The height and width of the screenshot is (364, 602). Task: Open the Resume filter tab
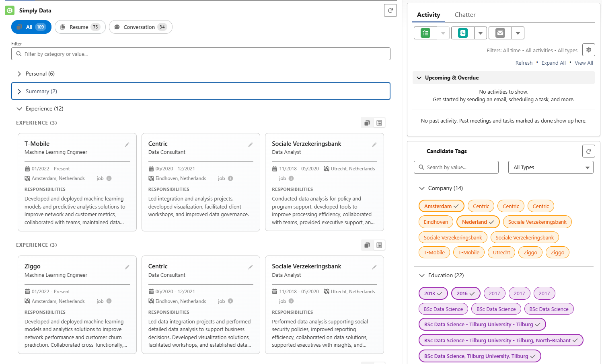80,27
